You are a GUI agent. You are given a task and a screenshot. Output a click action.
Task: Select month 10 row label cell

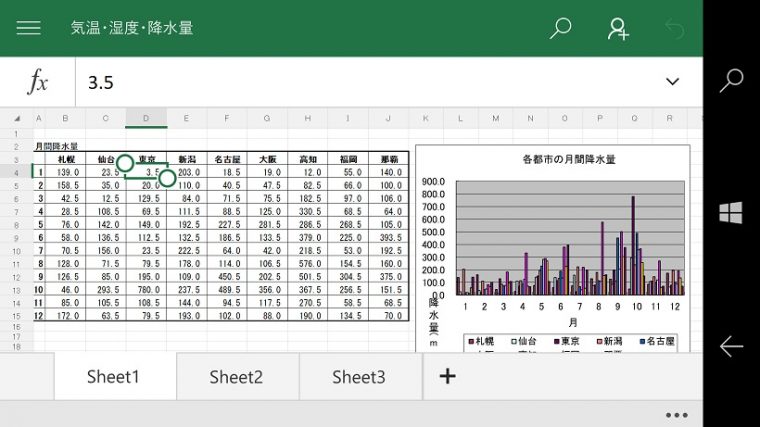pyautogui.click(x=39, y=290)
